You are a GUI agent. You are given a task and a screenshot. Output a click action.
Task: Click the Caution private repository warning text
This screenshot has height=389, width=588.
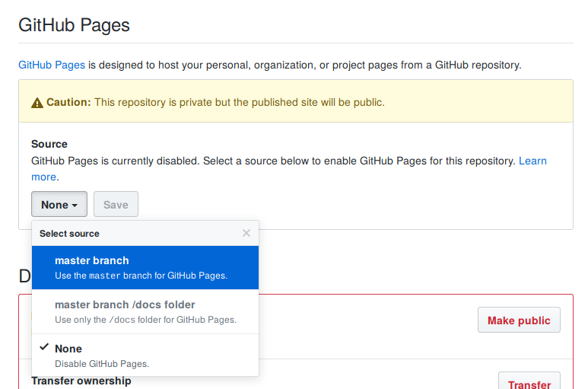click(215, 103)
